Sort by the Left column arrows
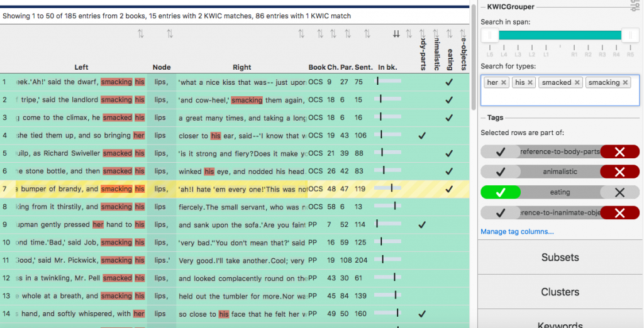The width and height of the screenshot is (644, 328). 141,34
